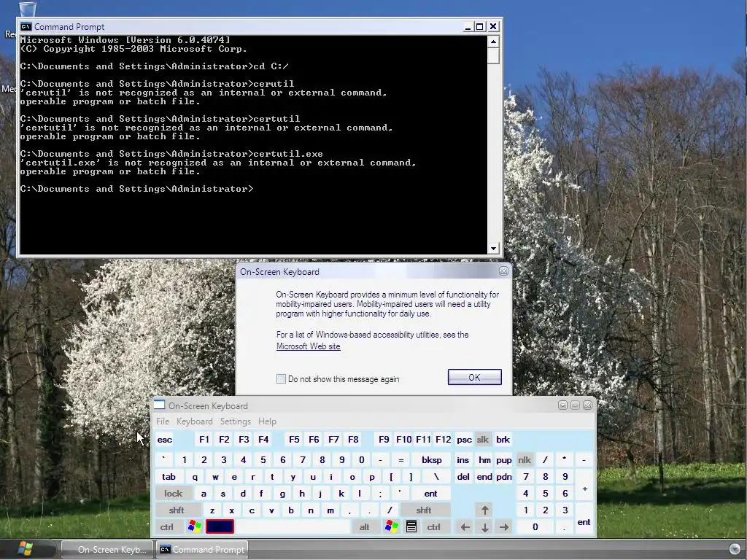The width and height of the screenshot is (747, 560).
Task: Check Do not show this message again
Action: [x=281, y=379]
